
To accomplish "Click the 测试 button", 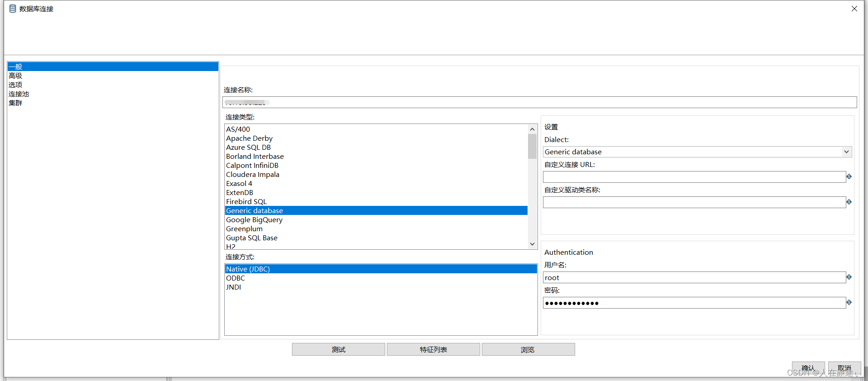I will coord(339,349).
